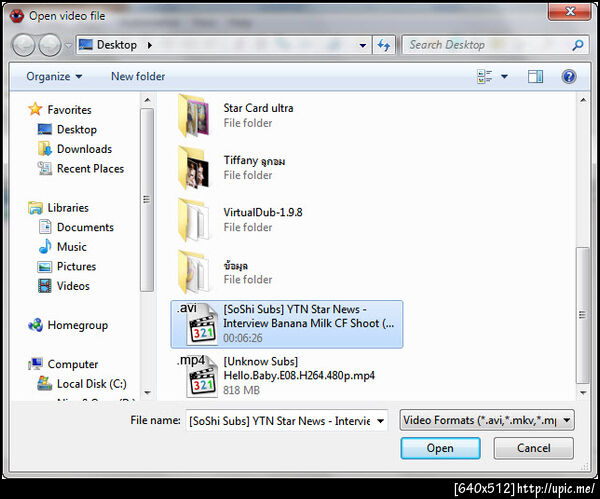600x499 pixels.
Task: Open Recent Places in the sidebar
Action: tap(90, 168)
